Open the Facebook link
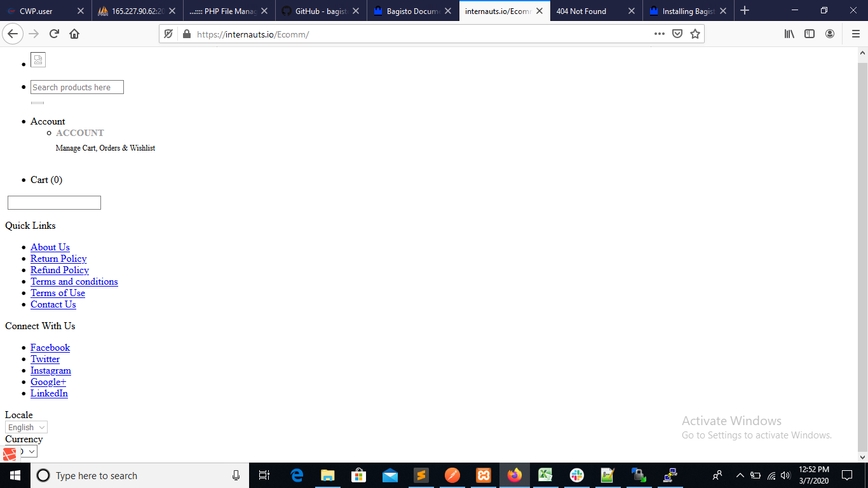Viewport: 868px width, 488px height. tap(50, 348)
